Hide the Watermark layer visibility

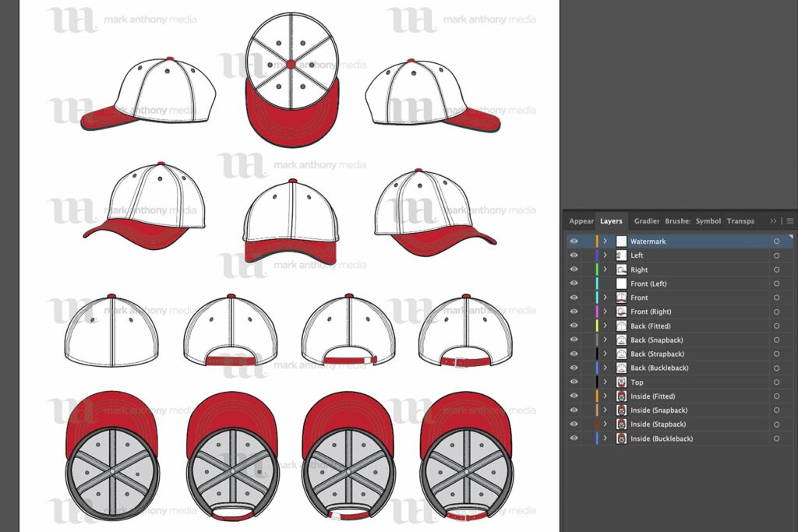[x=574, y=241]
